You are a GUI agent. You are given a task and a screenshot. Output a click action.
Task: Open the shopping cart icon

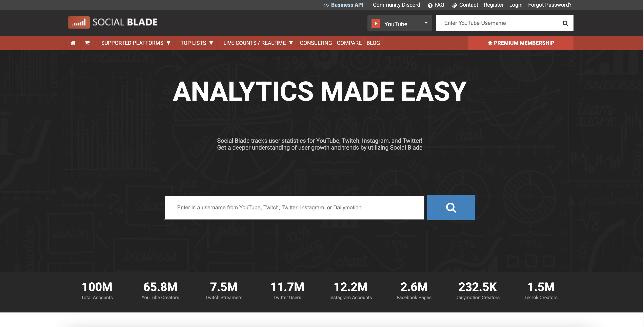(x=87, y=43)
